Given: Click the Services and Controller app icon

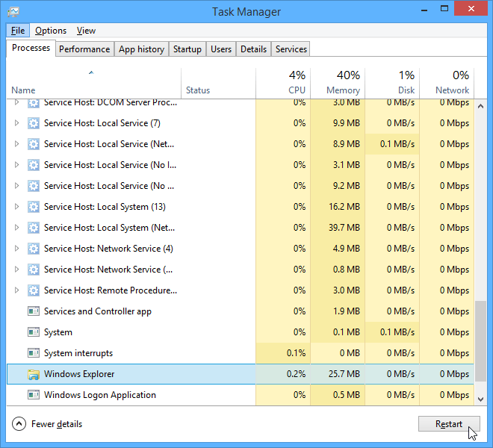Looking at the screenshot, I should click(34, 311).
